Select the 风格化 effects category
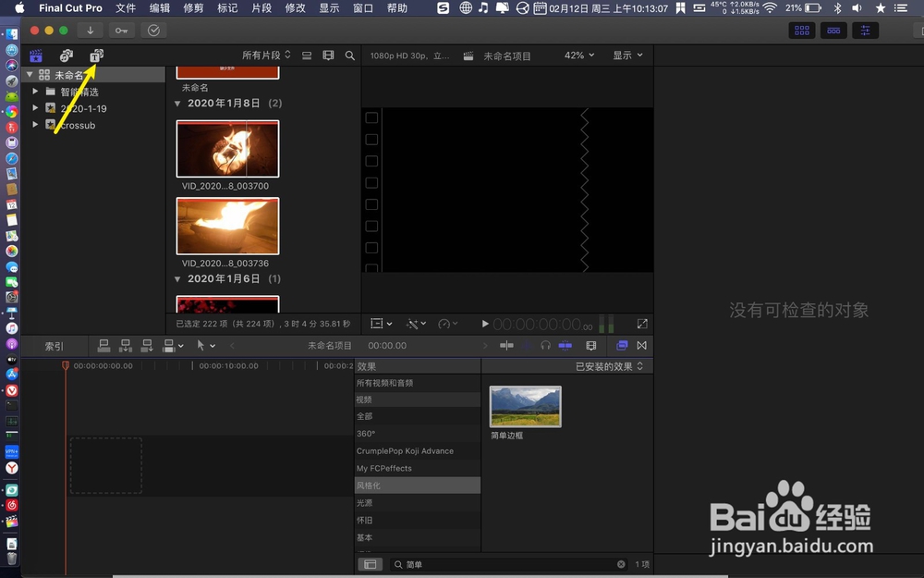This screenshot has width=924, height=578. click(x=418, y=486)
